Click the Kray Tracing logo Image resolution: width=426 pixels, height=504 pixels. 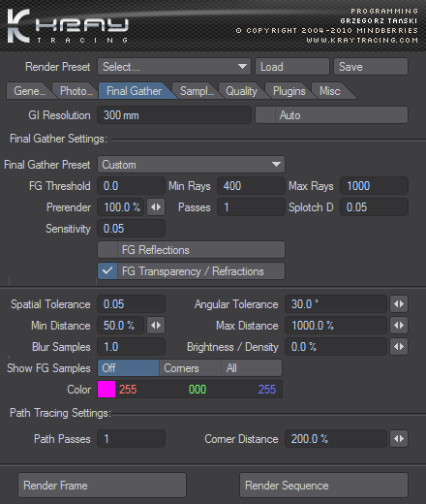click(68, 26)
